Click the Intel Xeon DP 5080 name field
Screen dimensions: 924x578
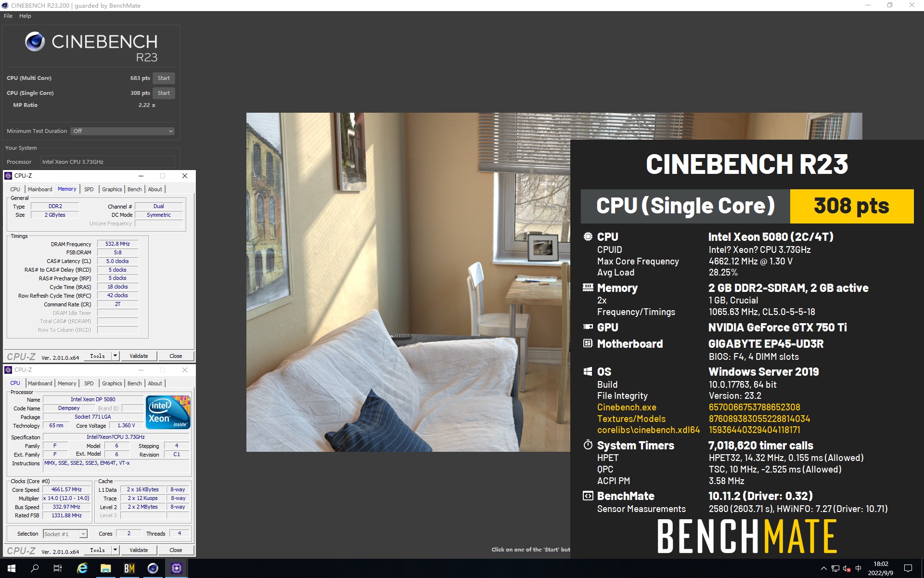point(93,399)
